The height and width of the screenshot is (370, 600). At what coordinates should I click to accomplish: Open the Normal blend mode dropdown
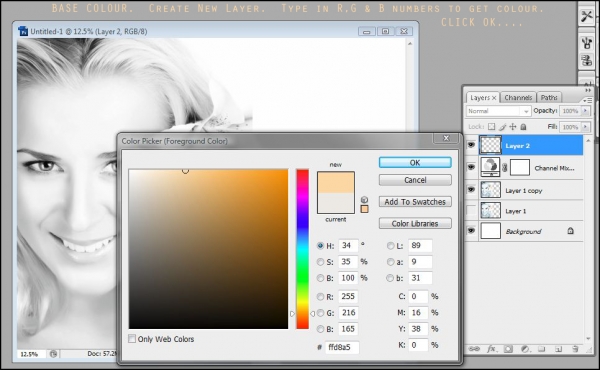click(498, 111)
